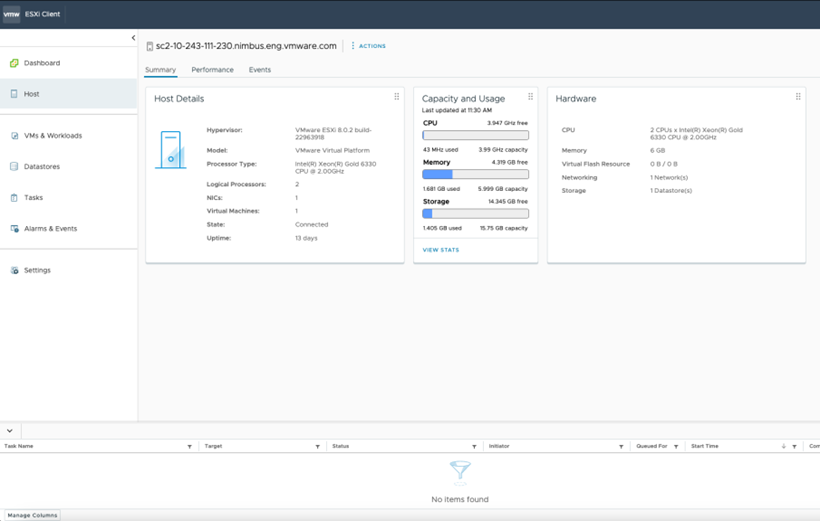Click the View Stats link
Screen dimensions: 820x521
coord(441,250)
